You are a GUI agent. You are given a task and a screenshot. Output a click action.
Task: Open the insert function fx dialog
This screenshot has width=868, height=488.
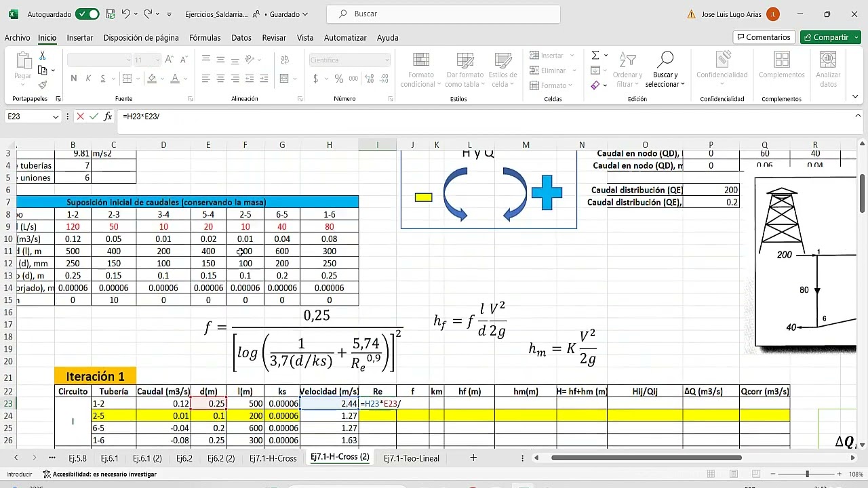108,117
